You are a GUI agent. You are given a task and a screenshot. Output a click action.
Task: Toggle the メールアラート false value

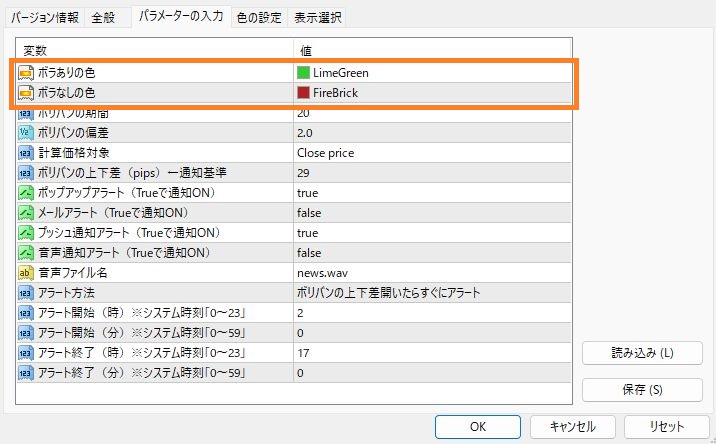[x=309, y=213]
